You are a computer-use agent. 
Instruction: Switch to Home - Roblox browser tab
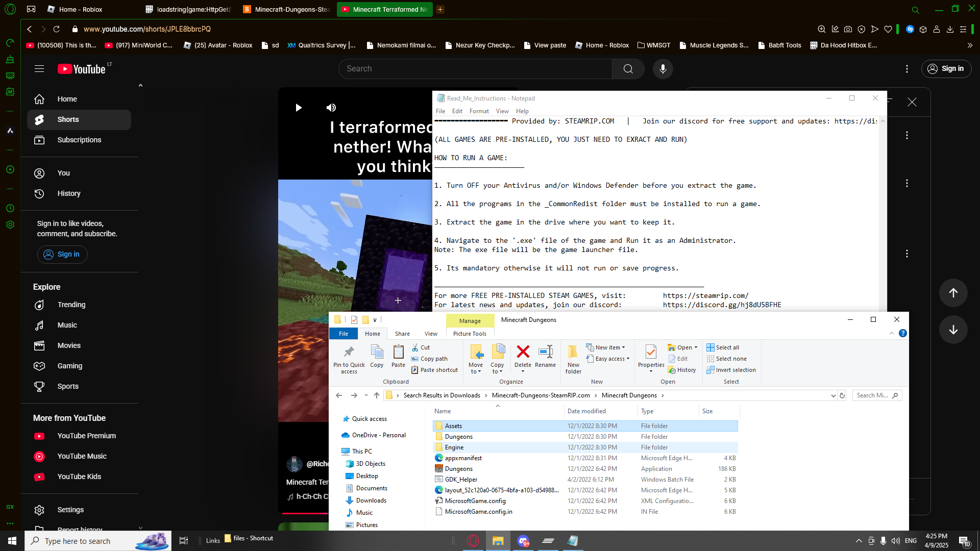[x=81, y=9]
